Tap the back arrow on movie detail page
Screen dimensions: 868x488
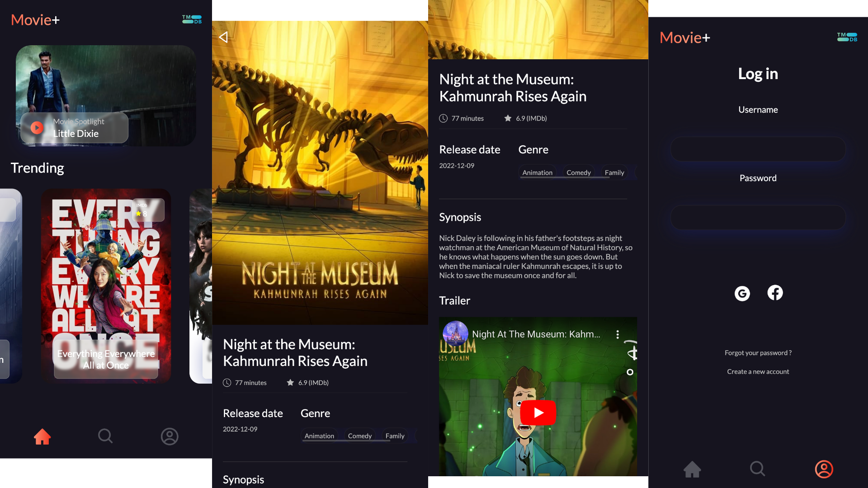[x=222, y=37]
